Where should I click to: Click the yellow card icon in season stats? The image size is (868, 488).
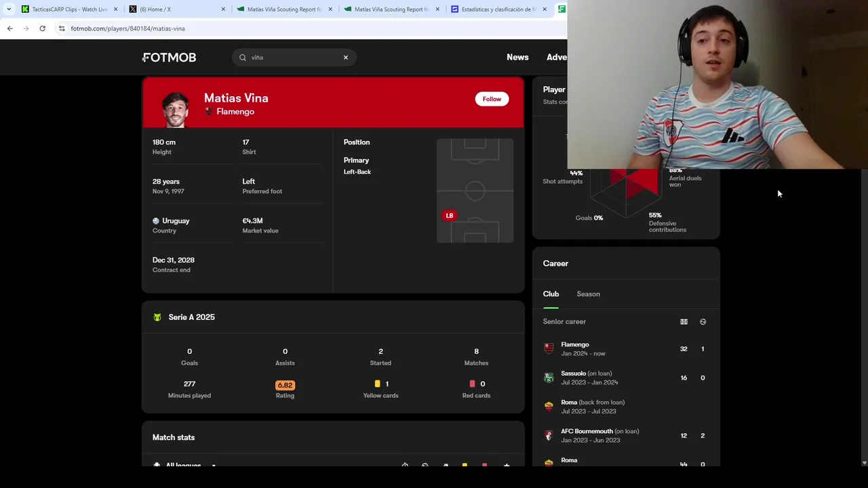378,384
